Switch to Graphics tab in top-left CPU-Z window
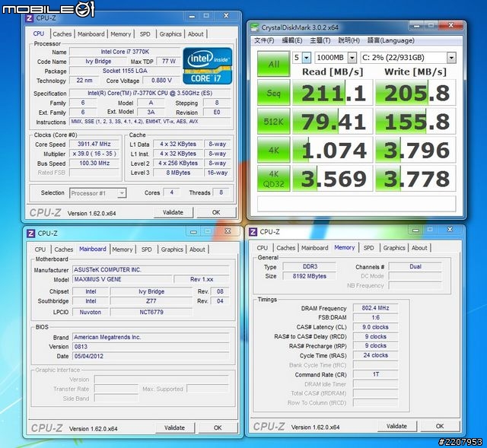 click(x=170, y=33)
